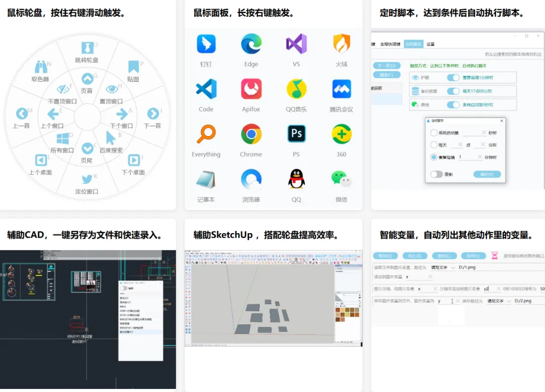Screen dimensions: 545x392
Task: Click the pink hourglass icon
Action: pos(495,256)
